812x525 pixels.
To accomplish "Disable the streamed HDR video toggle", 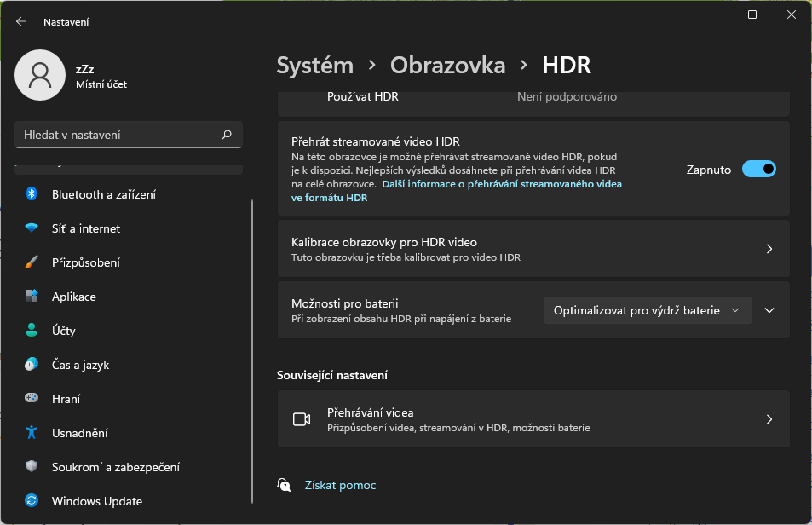I will 758,169.
